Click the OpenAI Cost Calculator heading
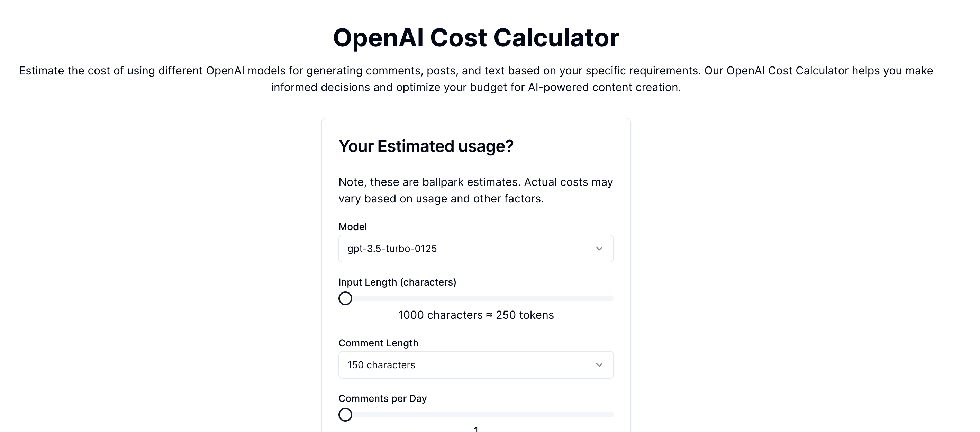This screenshot has height=432, width=980. click(x=476, y=37)
